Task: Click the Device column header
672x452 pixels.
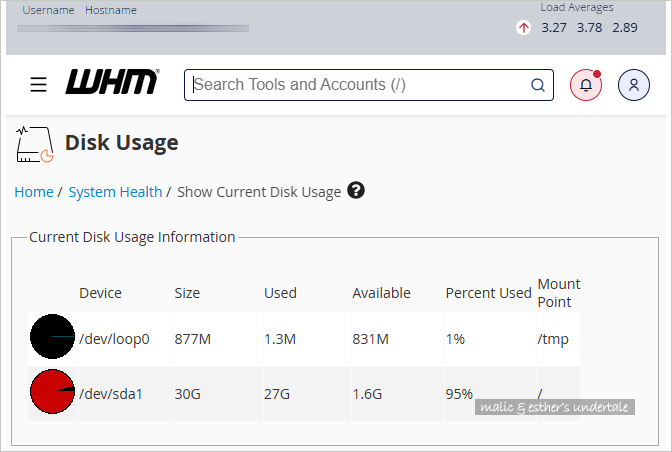Action: click(100, 293)
